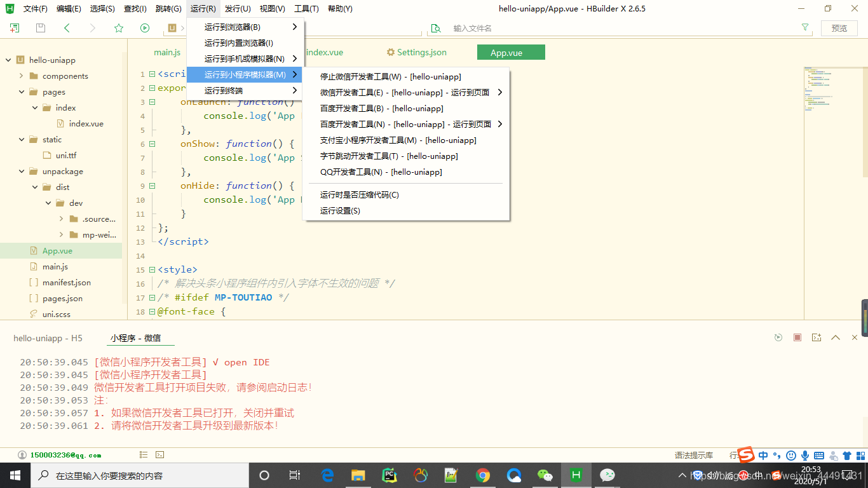This screenshot has width=868, height=488.
Task: Open Google Chrome from the taskbar
Action: (483, 475)
